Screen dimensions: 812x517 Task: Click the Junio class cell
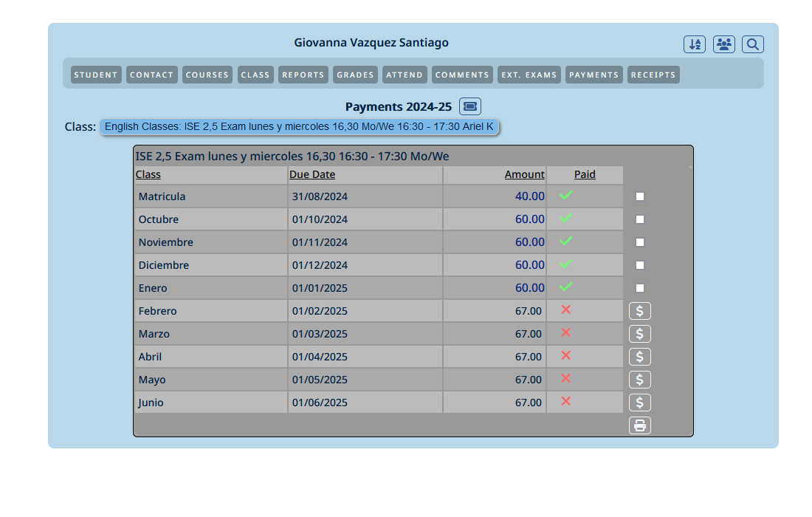(211, 403)
